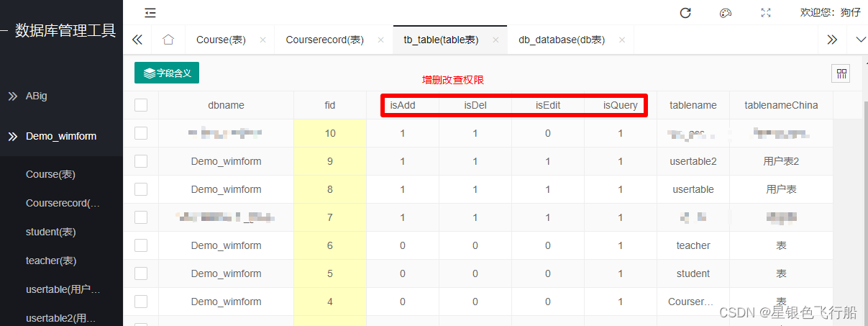Switch to the db_database(db表) tab

click(x=562, y=40)
